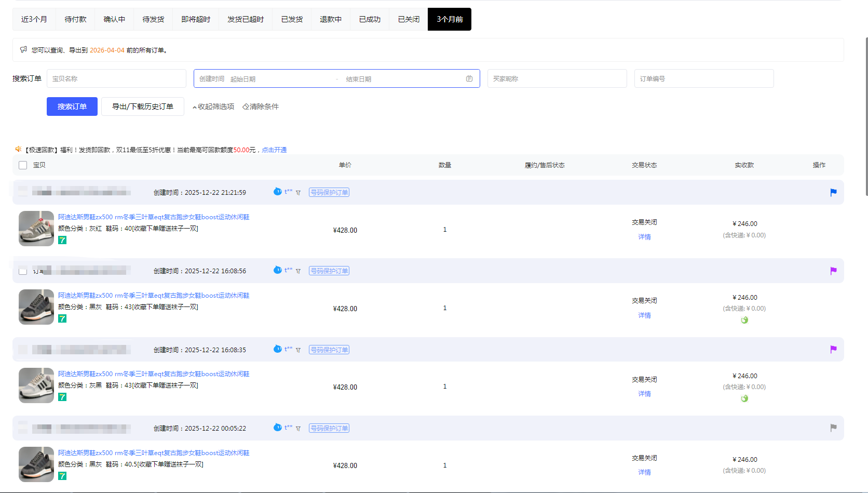Open the 灰黑 size 43 shoe thumbnail

pos(36,385)
